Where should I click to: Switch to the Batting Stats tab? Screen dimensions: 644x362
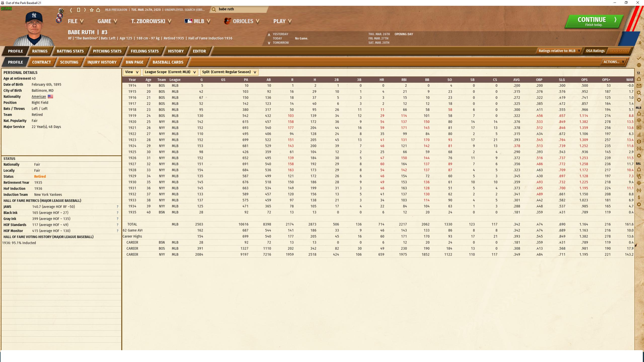(x=70, y=51)
